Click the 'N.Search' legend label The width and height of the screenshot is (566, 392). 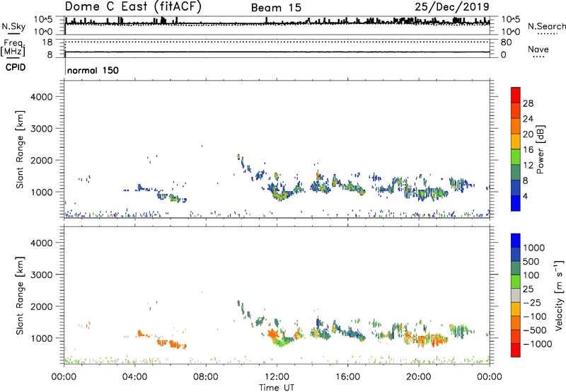click(x=546, y=26)
